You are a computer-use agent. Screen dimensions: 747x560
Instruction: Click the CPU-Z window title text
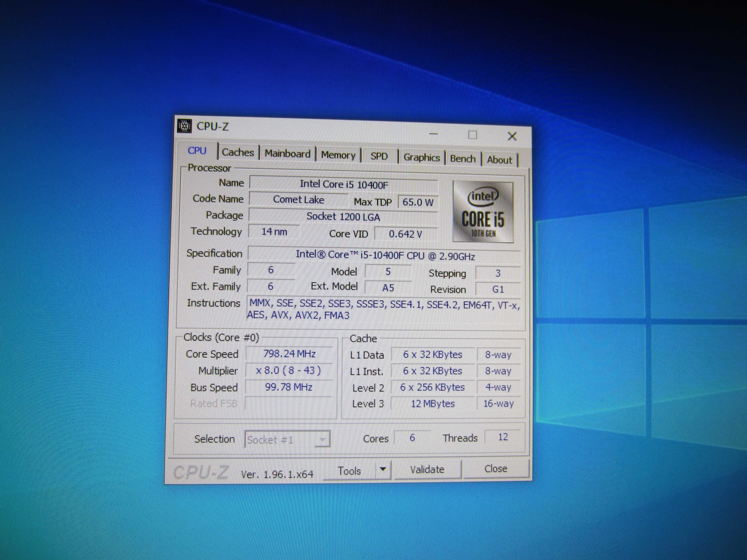212,127
